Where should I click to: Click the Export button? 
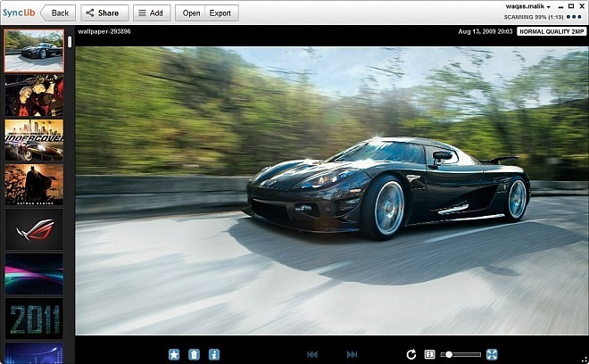(x=220, y=13)
